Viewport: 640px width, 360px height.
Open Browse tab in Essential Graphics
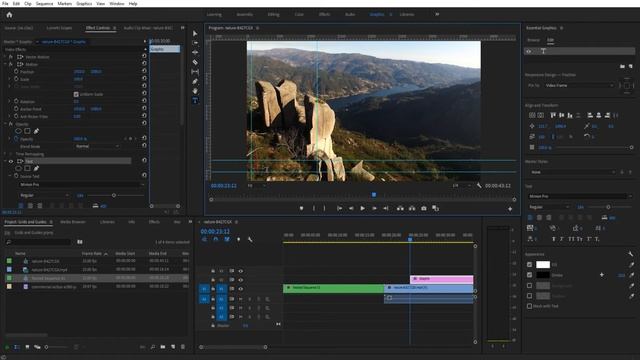point(533,40)
